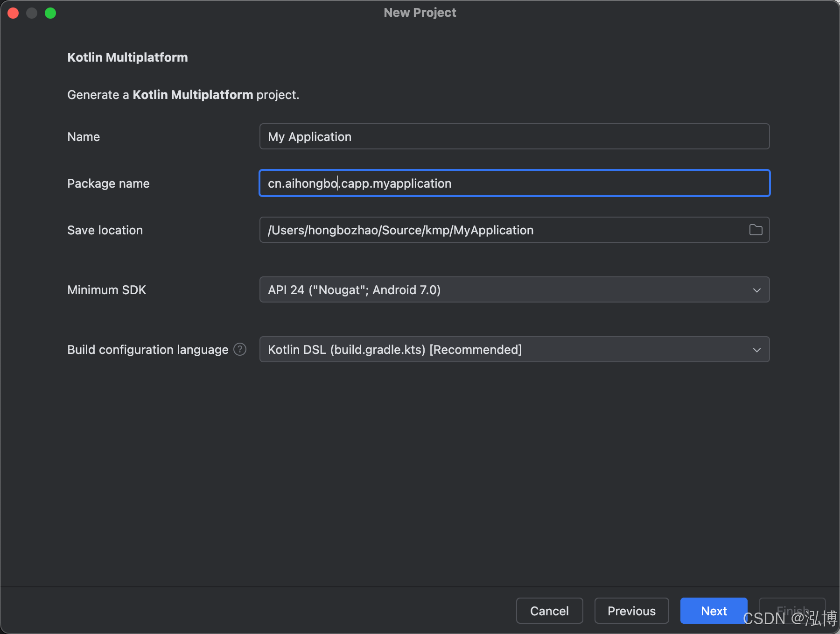Viewport: 840px width, 634px height.
Task: Click the Package name label
Action: (108, 183)
